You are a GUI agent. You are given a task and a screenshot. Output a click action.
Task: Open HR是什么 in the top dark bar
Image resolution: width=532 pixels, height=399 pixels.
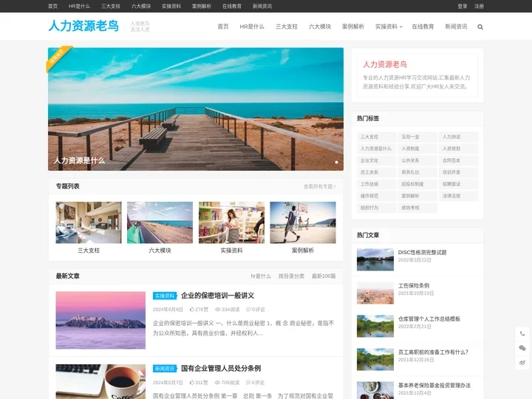[x=79, y=6]
